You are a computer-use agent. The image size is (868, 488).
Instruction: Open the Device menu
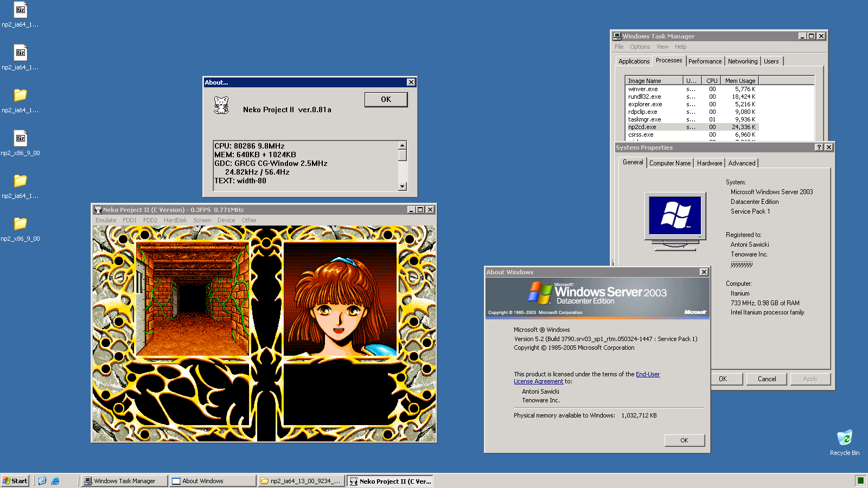point(226,220)
